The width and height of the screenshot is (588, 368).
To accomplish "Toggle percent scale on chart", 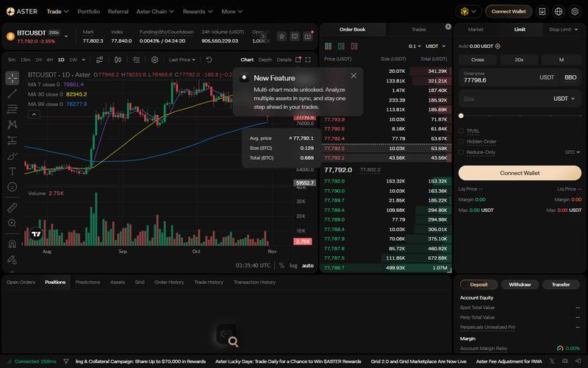I will pos(282,266).
